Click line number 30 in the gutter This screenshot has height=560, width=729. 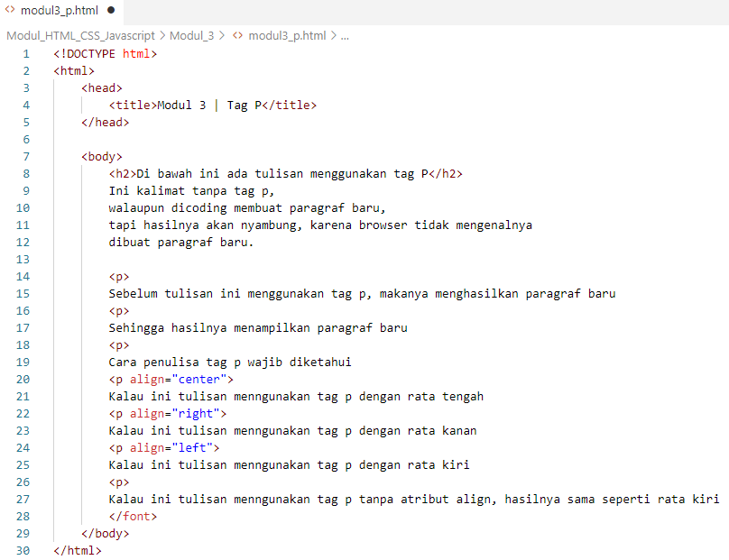23,550
